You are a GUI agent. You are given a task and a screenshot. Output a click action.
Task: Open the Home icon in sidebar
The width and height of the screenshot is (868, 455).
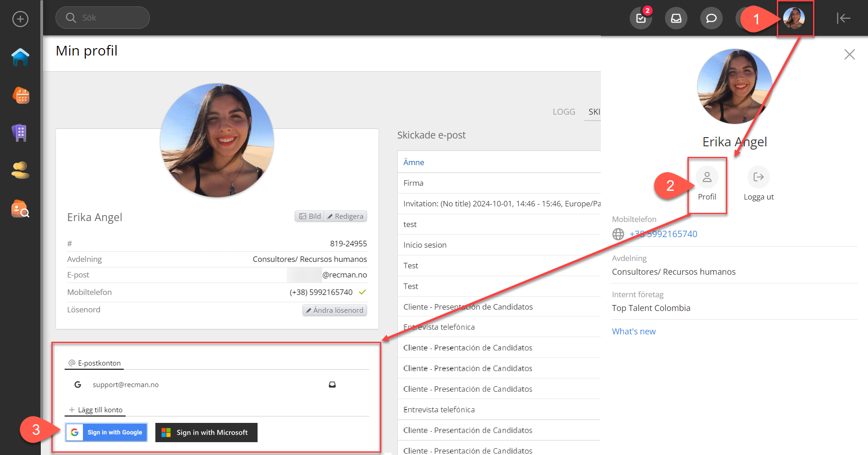(20, 57)
